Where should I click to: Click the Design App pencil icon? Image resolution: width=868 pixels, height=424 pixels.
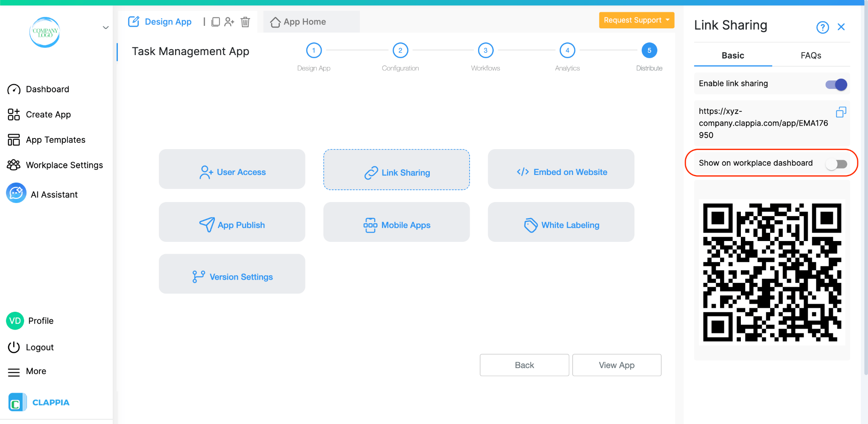(134, 22)
